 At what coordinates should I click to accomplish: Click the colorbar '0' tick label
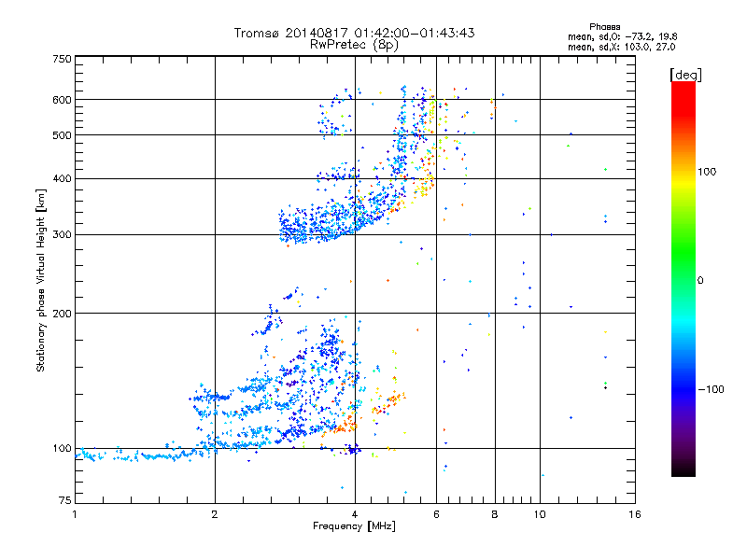700,281
